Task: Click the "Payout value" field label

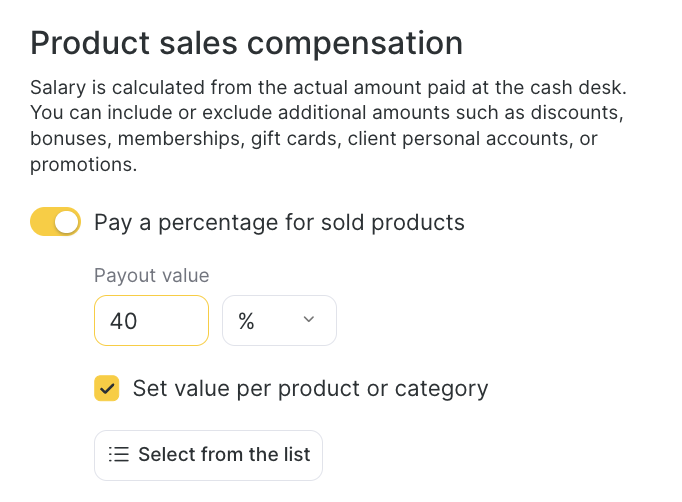Action: [x=151, y=276]
